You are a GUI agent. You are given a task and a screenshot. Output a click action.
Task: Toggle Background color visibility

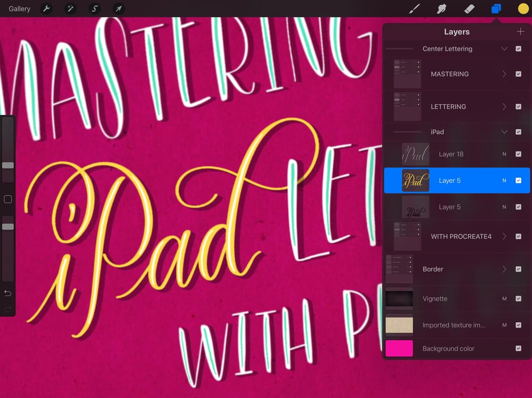[518, 348]
